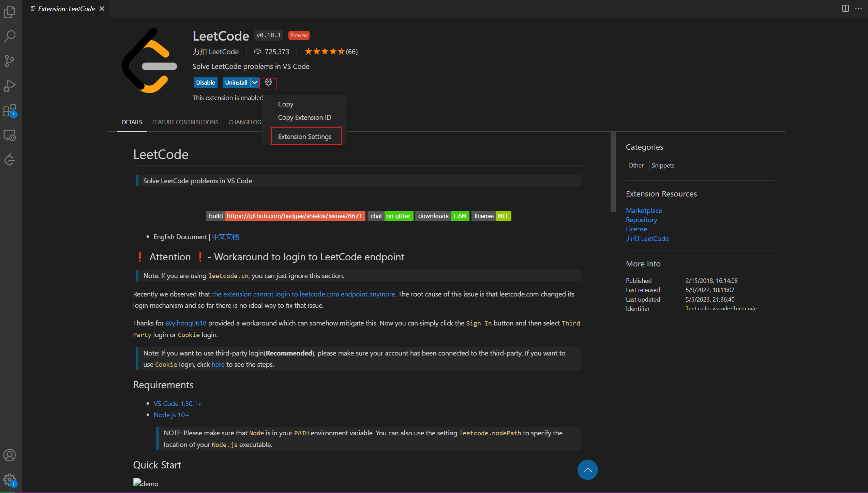Click the scroll-to-top round button
The image size is (868, 493).
coord(587,470)
